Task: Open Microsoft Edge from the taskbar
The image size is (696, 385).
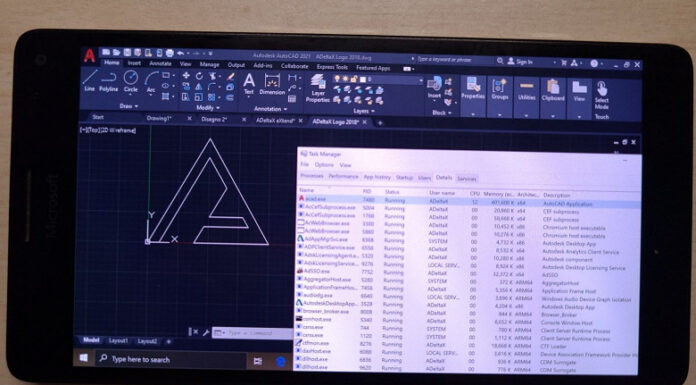Action: [x=281, y=362]
